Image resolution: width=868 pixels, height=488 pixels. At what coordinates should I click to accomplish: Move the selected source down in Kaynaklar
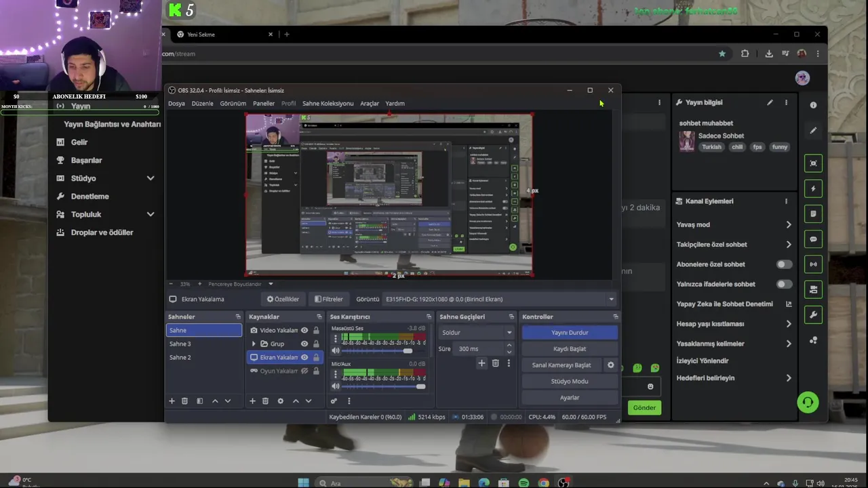tap(309, 401)
